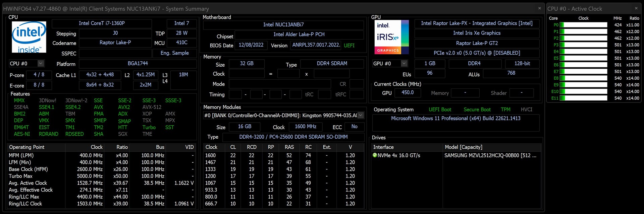Image resolution: width=644 pixels, height=214 pixels.
Task: Select the Base Clock (HFM) row
Action: 101,169
